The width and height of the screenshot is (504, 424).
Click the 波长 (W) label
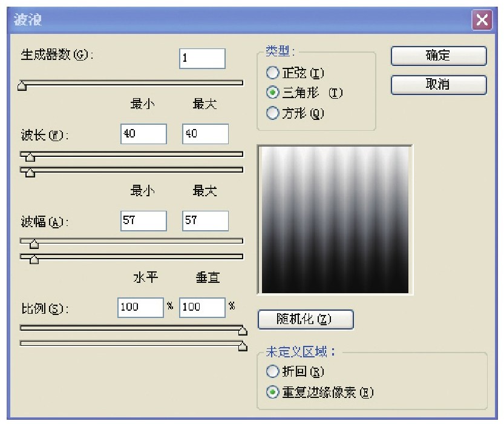point(45,135)
